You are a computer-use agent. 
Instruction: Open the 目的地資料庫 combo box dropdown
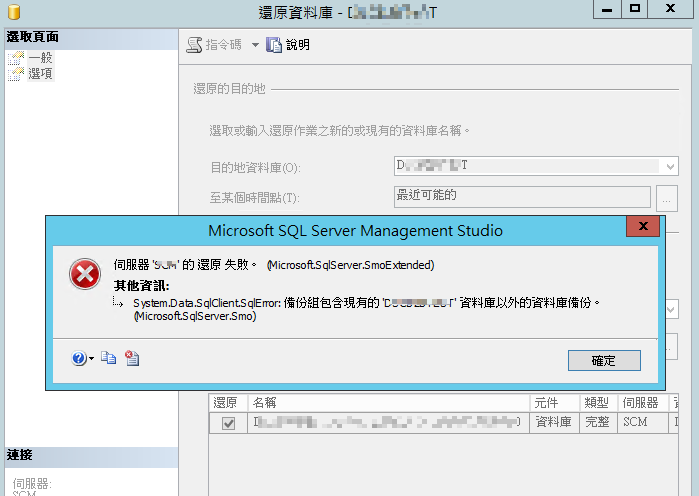[670, 167]
